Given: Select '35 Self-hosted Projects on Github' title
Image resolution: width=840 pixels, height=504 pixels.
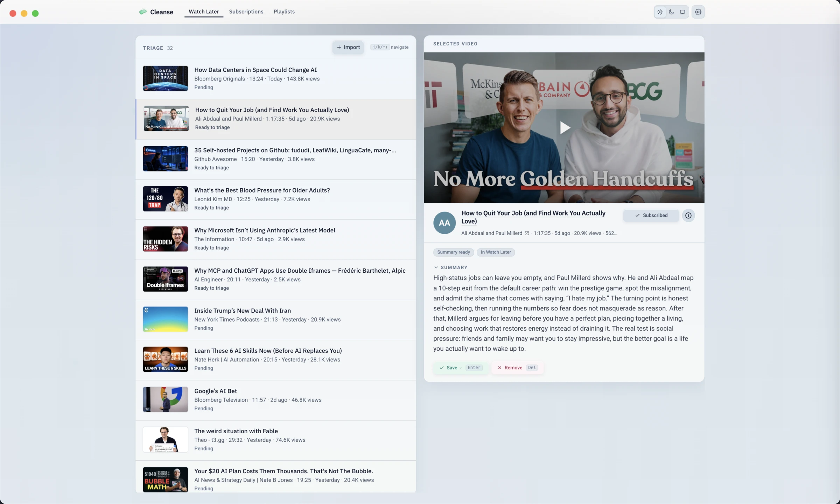Looking at the screenshot, I should pos(295,150).
